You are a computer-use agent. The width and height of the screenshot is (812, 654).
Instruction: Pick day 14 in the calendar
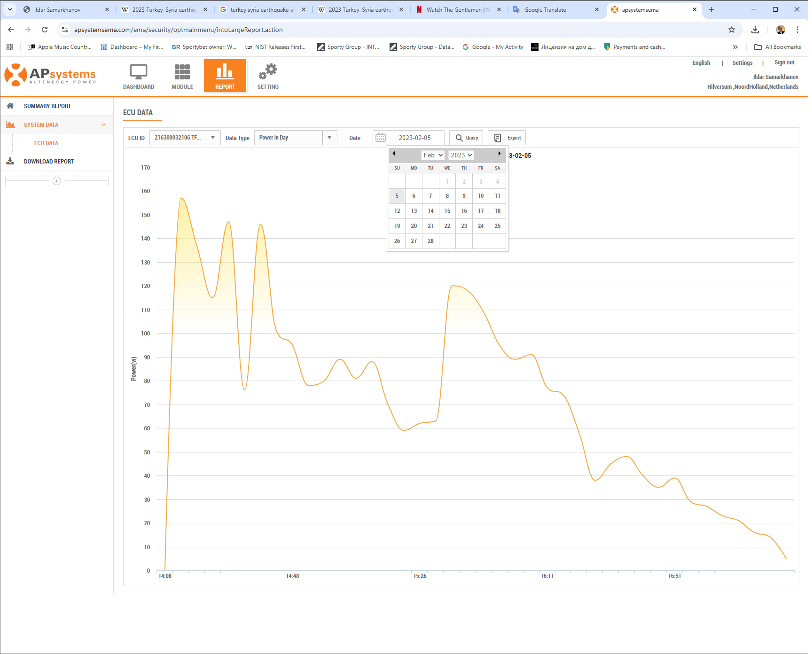(430, 211)
